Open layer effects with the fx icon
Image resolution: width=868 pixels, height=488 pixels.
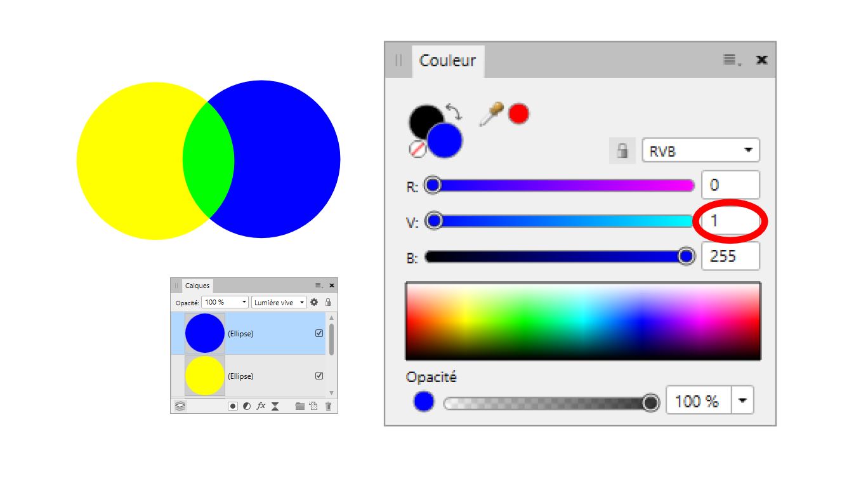coord(261,406)
